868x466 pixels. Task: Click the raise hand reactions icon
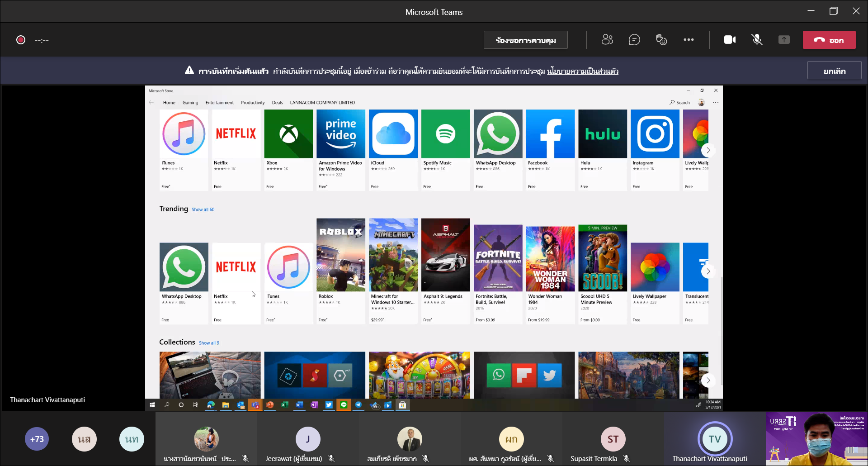(x=661, y=40)
